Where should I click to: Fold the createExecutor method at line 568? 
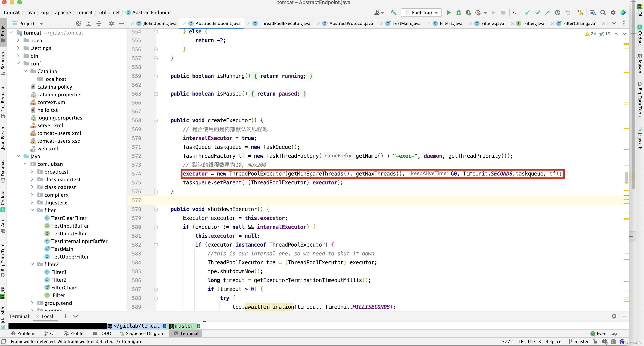(x=156, y=121)
